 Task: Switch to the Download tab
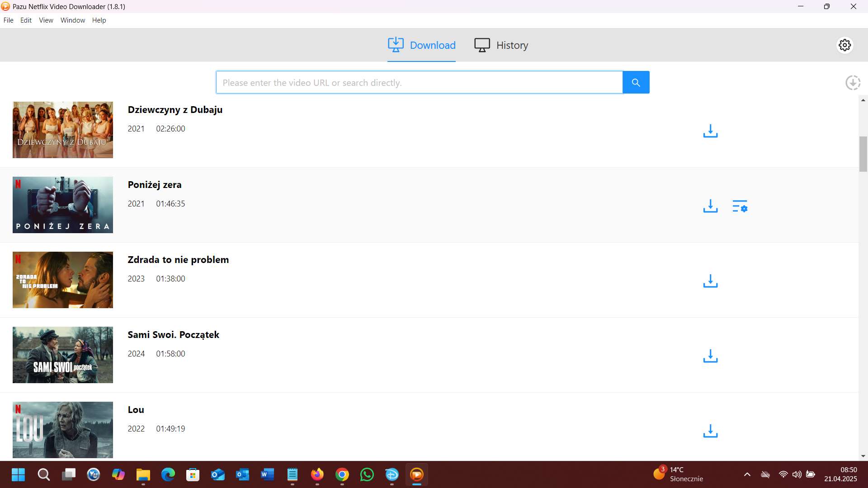[422, 45]
